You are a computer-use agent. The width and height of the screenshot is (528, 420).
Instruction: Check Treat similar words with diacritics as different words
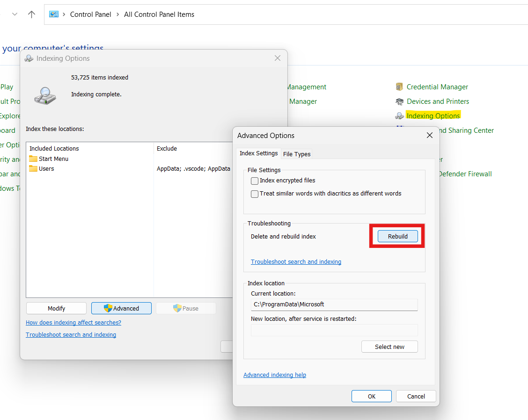(x=255, y=194)
